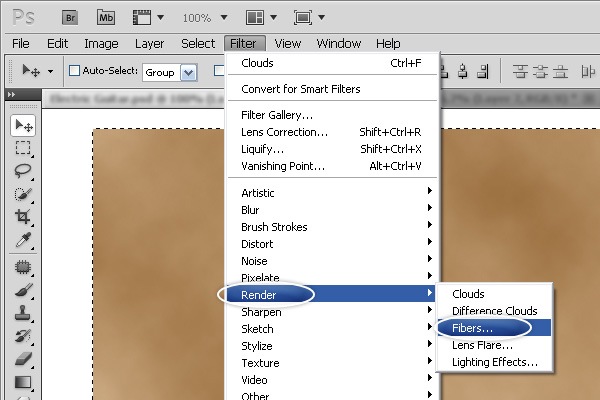Select the Brush tool
Viewport: 600px width, 400px height.
23,290
